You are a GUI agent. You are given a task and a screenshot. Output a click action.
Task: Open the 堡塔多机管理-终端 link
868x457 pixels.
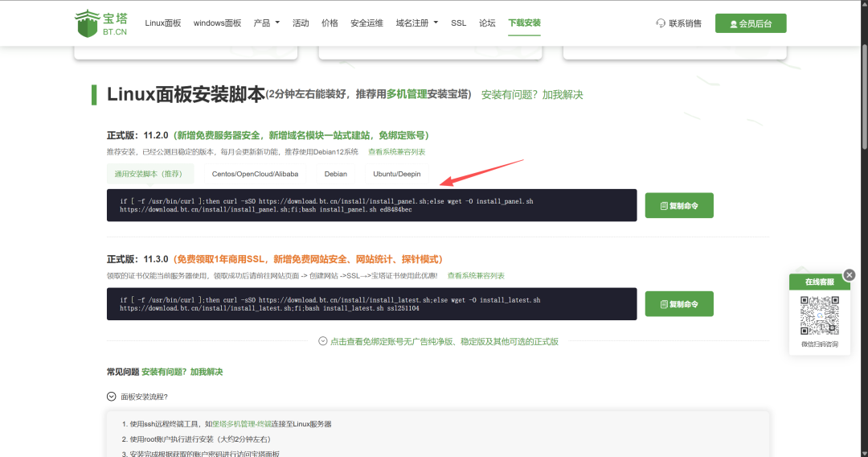pos(242,424)
